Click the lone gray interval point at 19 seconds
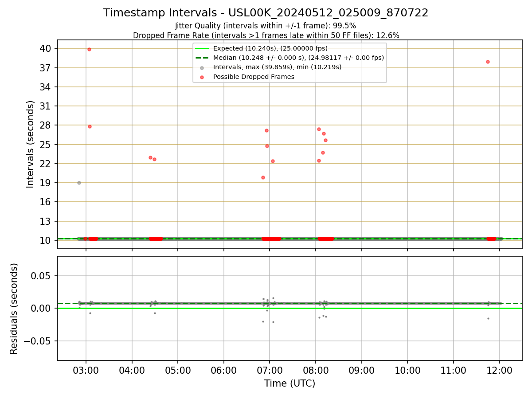Screen dimensions: 532x399 (79, 183)
